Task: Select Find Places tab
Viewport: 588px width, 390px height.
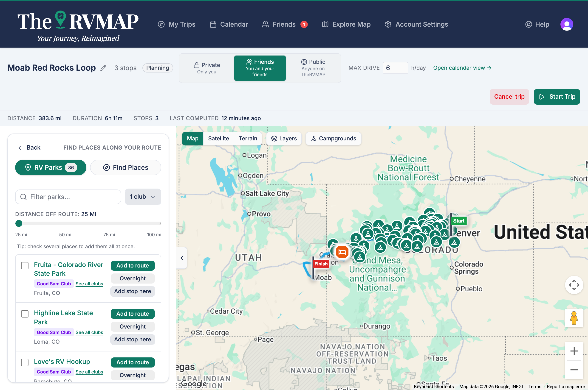Action: click(125, 168)
